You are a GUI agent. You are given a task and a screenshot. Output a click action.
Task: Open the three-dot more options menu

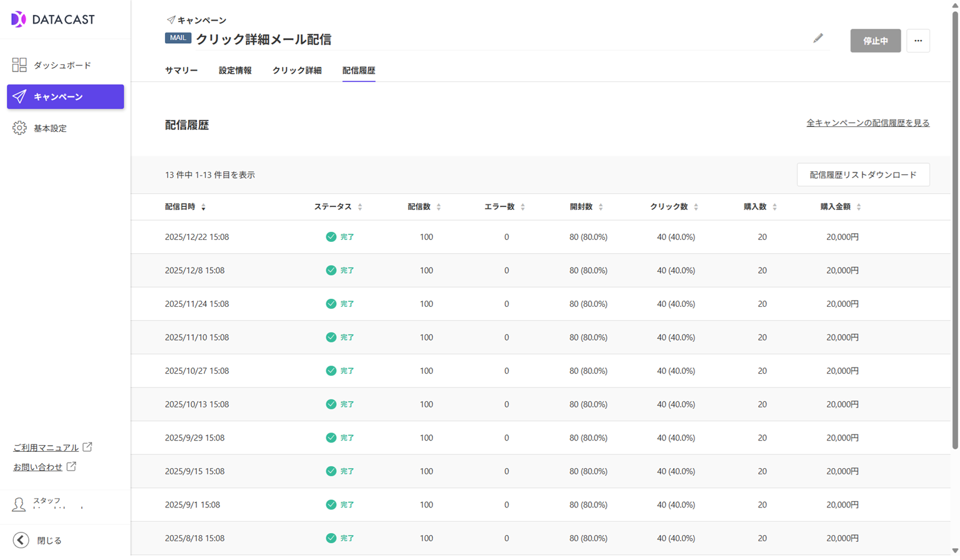pos(917,41)
